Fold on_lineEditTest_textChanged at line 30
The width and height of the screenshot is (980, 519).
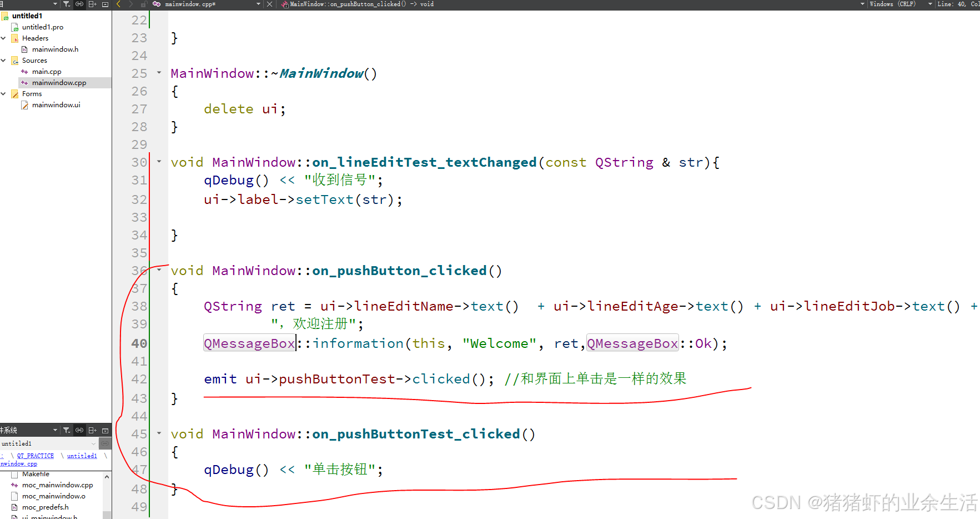tap(159, 162)
